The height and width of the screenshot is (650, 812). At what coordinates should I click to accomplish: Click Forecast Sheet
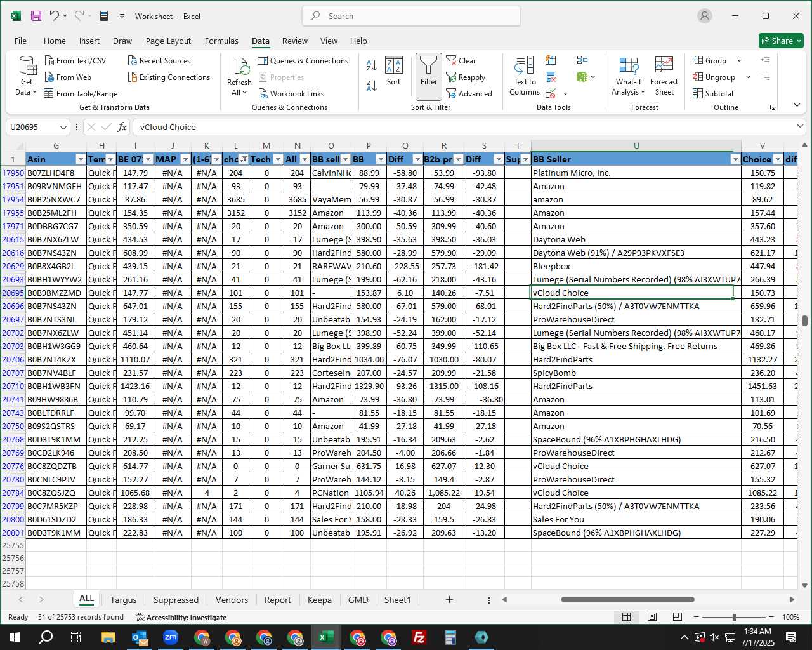pyautogui.click(x=664, y=76)
